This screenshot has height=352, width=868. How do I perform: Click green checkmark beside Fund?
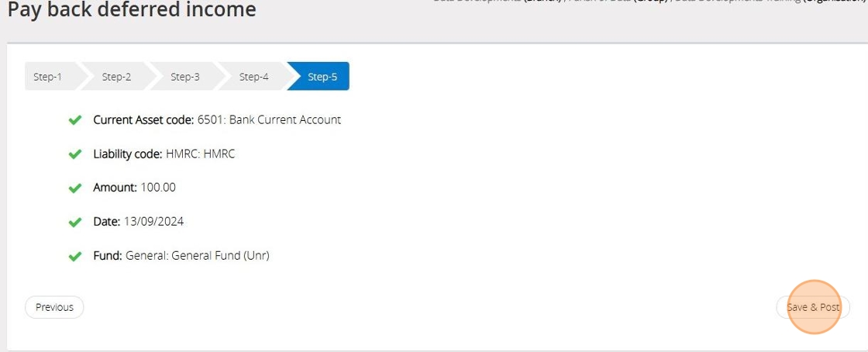75,256
